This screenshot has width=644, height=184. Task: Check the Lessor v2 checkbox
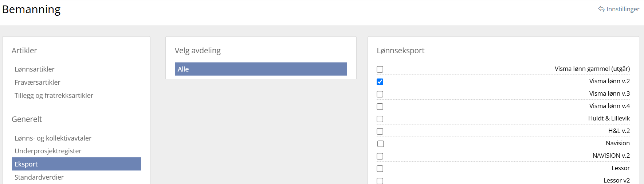click(380, 181)
